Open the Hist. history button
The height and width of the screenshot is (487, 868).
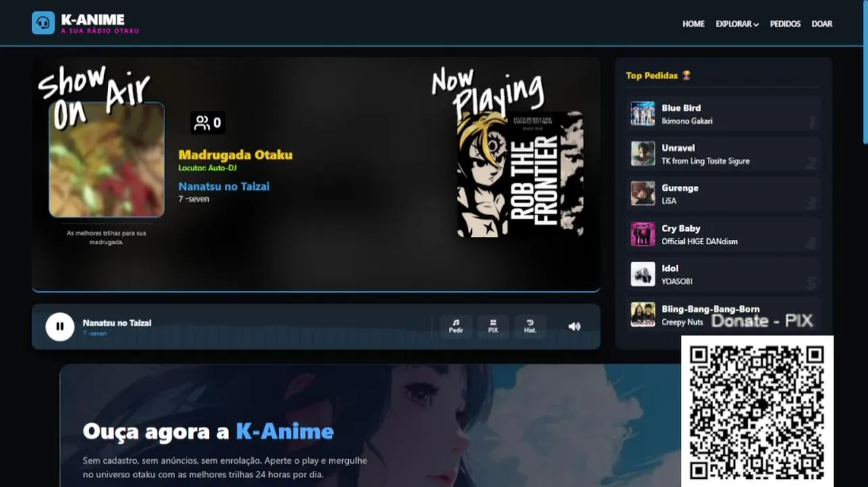(x=530, y=327)
